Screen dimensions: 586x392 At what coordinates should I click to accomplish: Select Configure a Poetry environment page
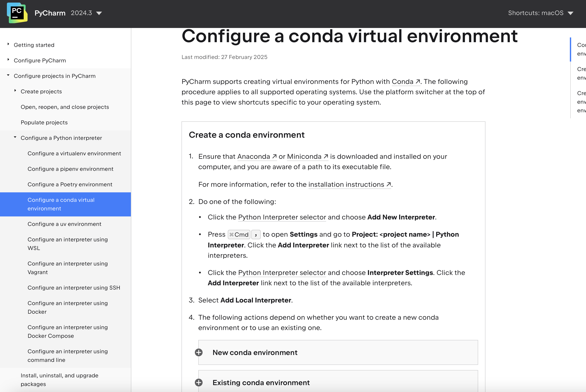(x=70, y=185)
